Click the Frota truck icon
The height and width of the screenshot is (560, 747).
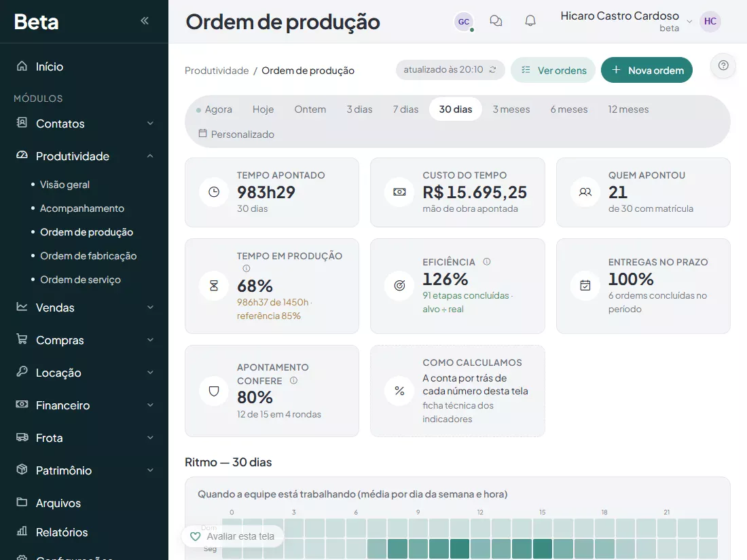22,437
